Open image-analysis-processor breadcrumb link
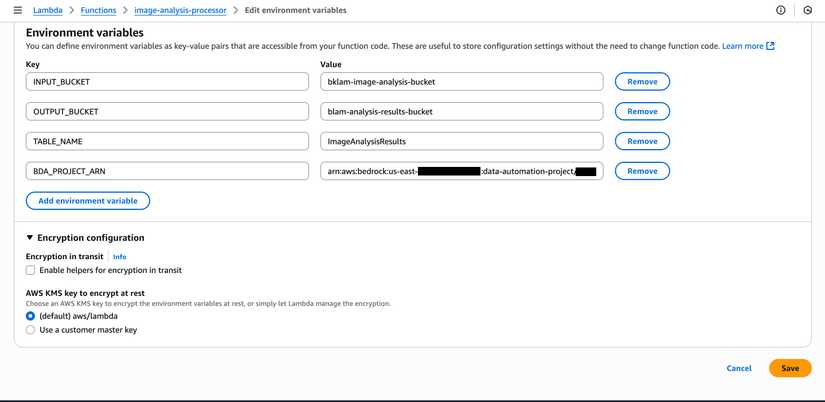Viewport: 825px width, 402px height. 180,10
